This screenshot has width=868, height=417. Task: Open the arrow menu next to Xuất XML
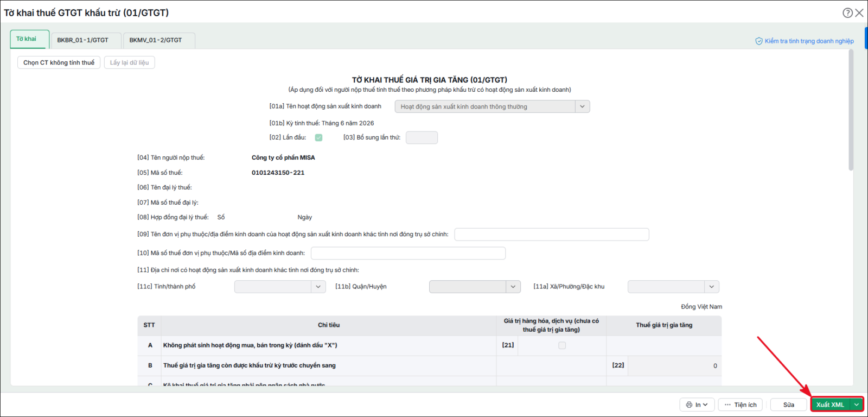point(857,405)
